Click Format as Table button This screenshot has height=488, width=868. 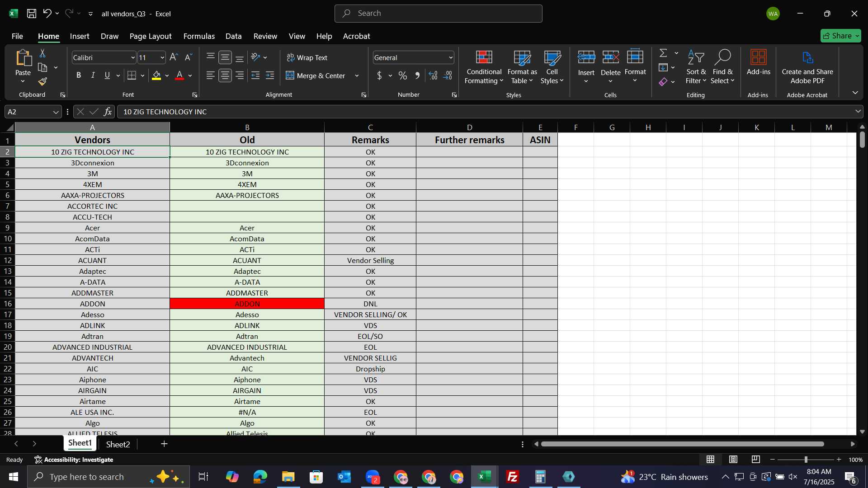(x=522, y=67)
